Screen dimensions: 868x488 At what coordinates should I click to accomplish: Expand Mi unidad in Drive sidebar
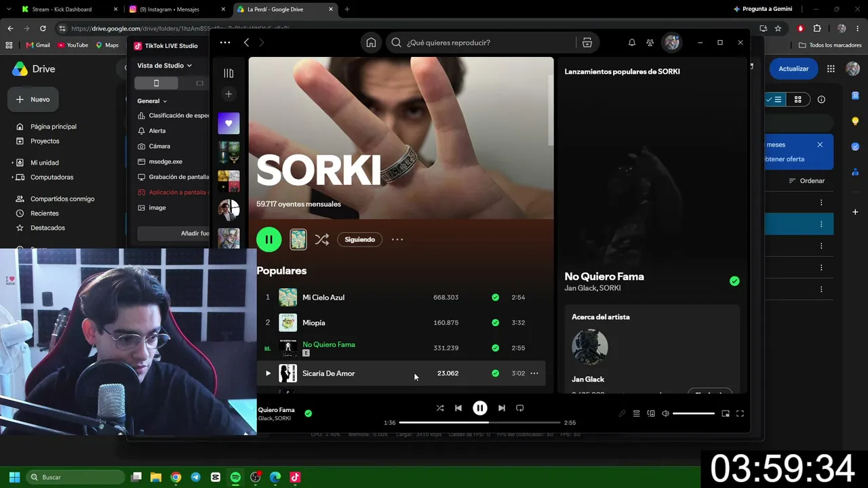click(12, 163)
